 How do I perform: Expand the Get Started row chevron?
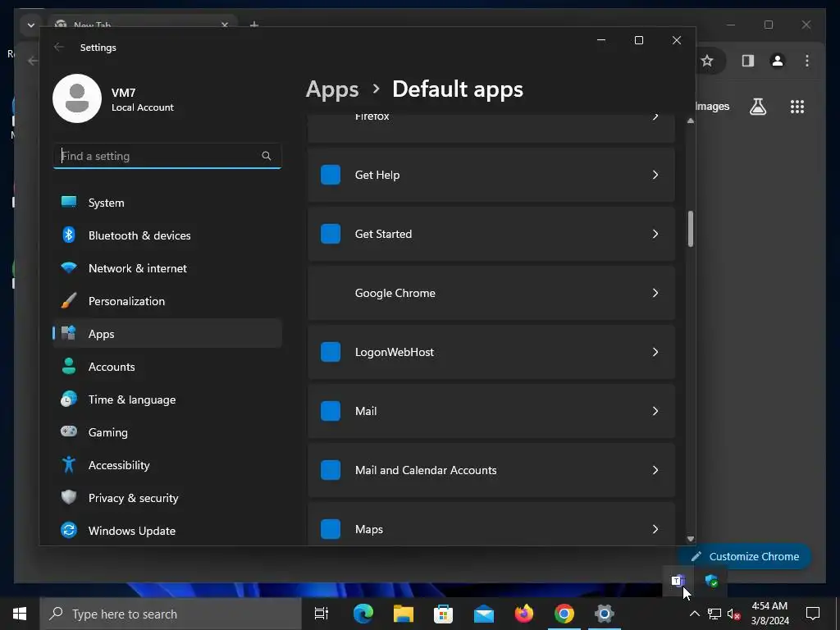pyautogui.click(x=655, y=234)
